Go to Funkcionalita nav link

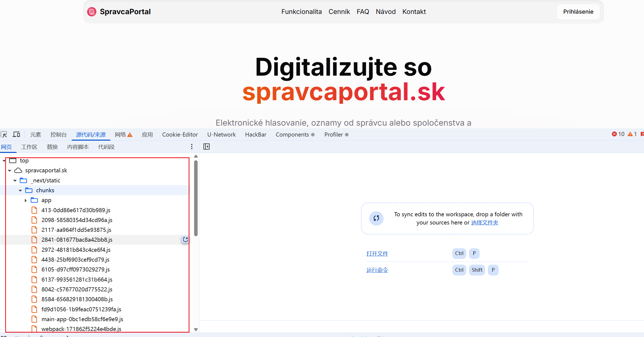(301, 12)
